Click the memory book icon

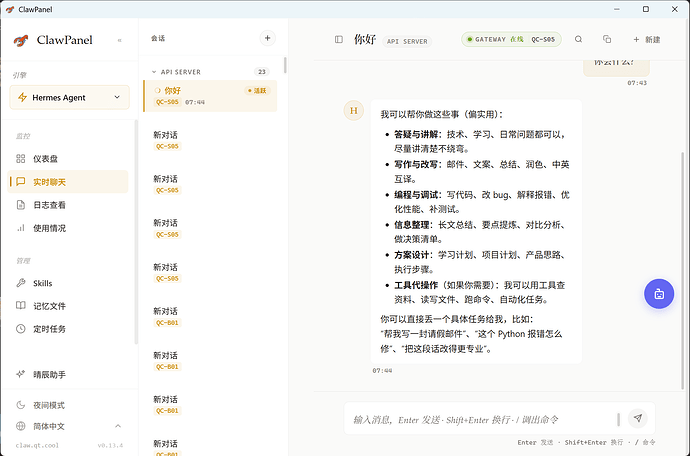pyautogui.click(x=21, y=305)
